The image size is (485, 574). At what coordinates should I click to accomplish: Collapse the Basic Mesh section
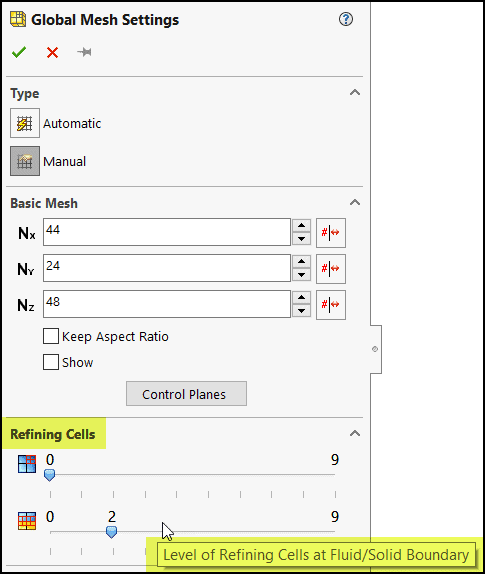coord(355,202)
